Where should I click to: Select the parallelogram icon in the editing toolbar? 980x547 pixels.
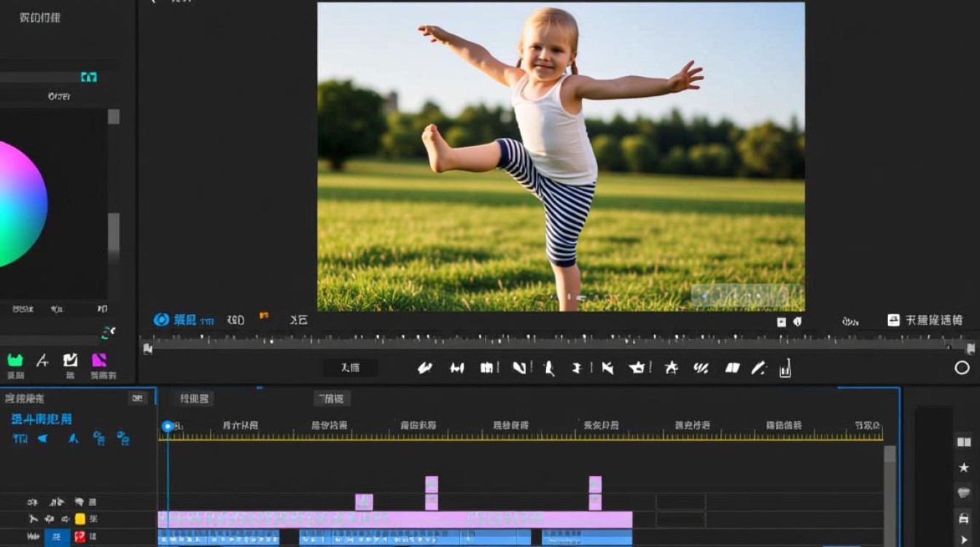tap(733, 368)
